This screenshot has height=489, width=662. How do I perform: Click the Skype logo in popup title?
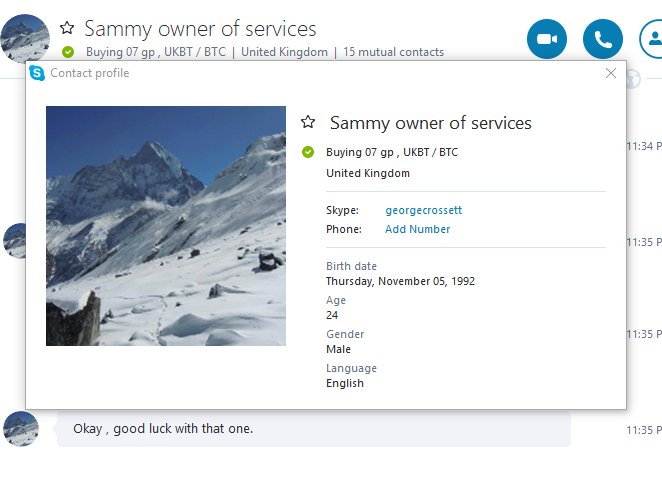[37, 73]
